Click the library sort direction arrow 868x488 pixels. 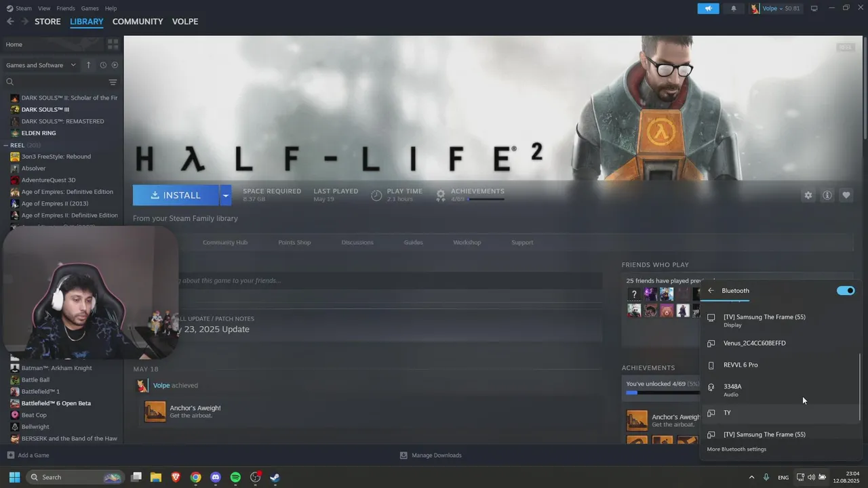point(88,65)
